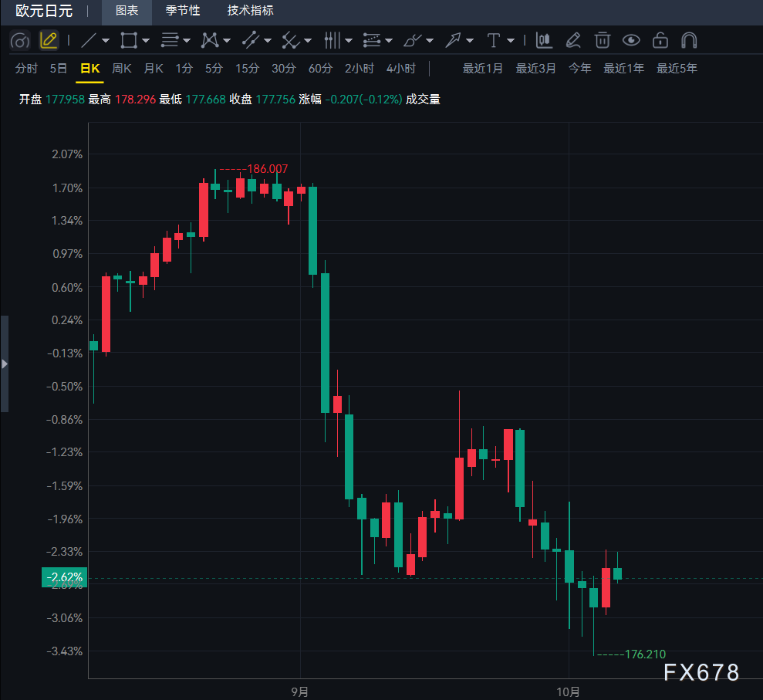Click the trash icon to delete drawings

coord(603,40)
